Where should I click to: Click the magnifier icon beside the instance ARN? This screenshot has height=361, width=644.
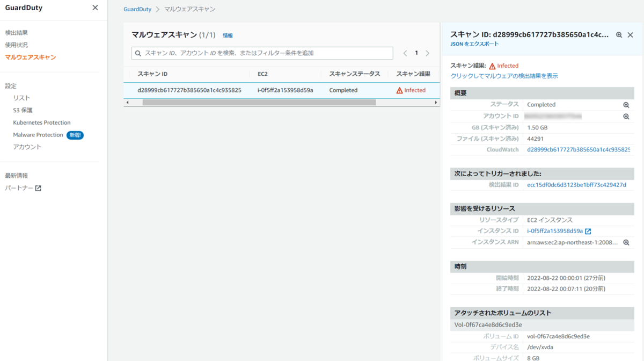click(x=626, y=243)
